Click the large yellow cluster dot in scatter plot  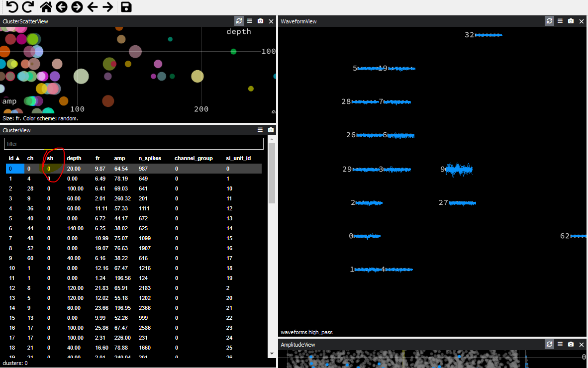pyautogui.click(x=197, y=76)
